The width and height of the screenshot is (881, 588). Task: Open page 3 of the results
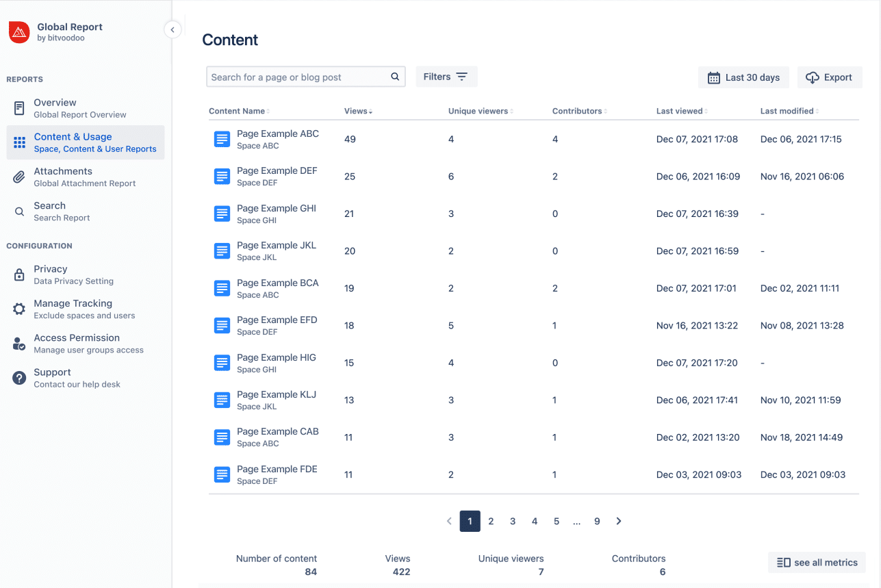513,521
